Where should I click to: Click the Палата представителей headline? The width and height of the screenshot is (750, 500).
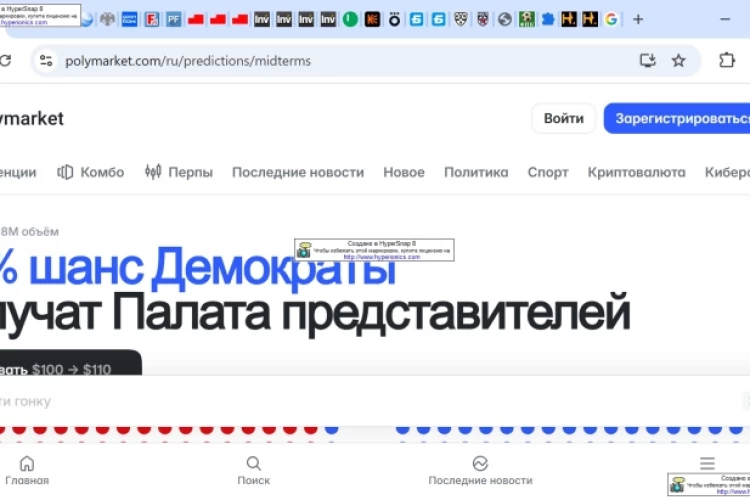click(x=371, y=314)
